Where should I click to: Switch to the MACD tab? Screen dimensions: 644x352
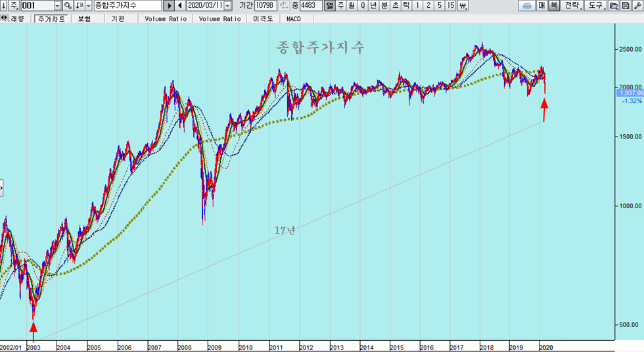pos(293,19)
